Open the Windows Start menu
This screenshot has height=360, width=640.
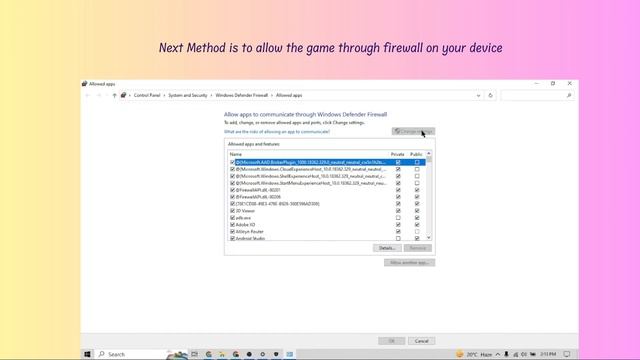[x=87, y=354]
